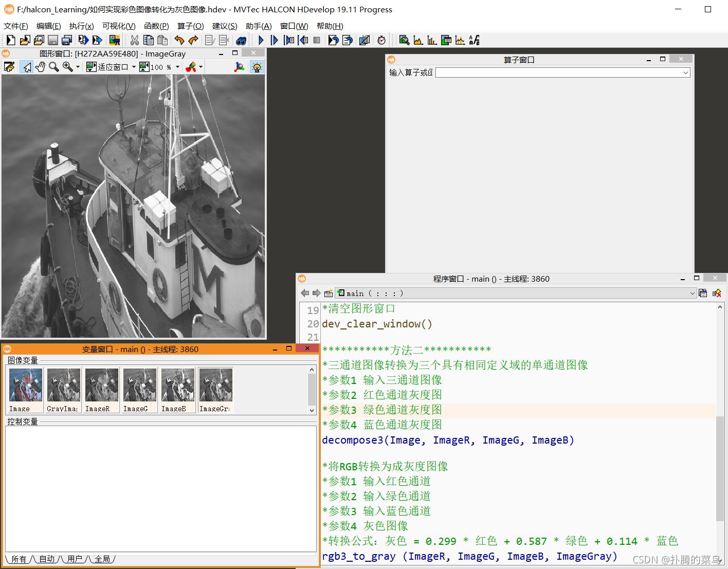Image resolution: width=728 pixels, height=569 pixels.
Task: Expand the draw ROI tool dropdown arrow
Action: (x=201, y=67)
